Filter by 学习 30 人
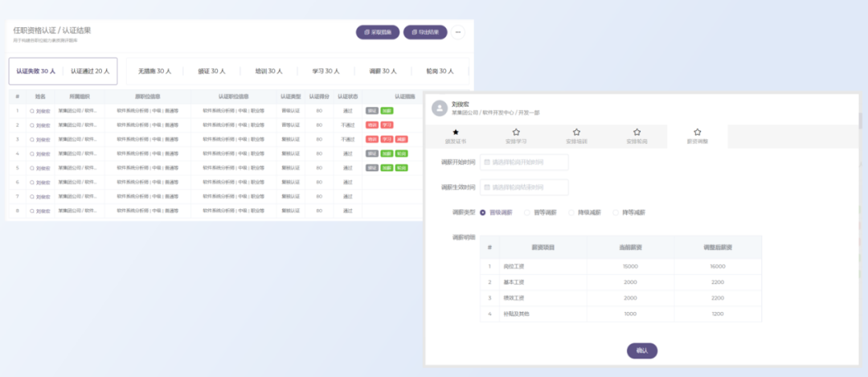 (325, 72)
